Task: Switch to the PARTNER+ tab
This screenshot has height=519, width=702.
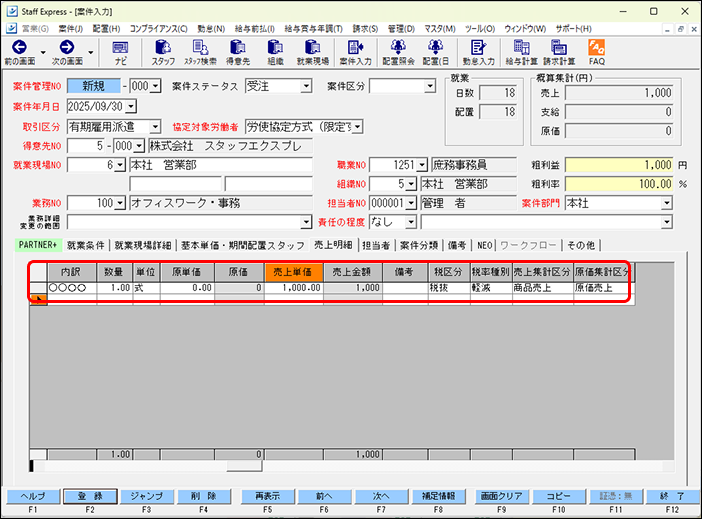Action: tap(38, 245)
